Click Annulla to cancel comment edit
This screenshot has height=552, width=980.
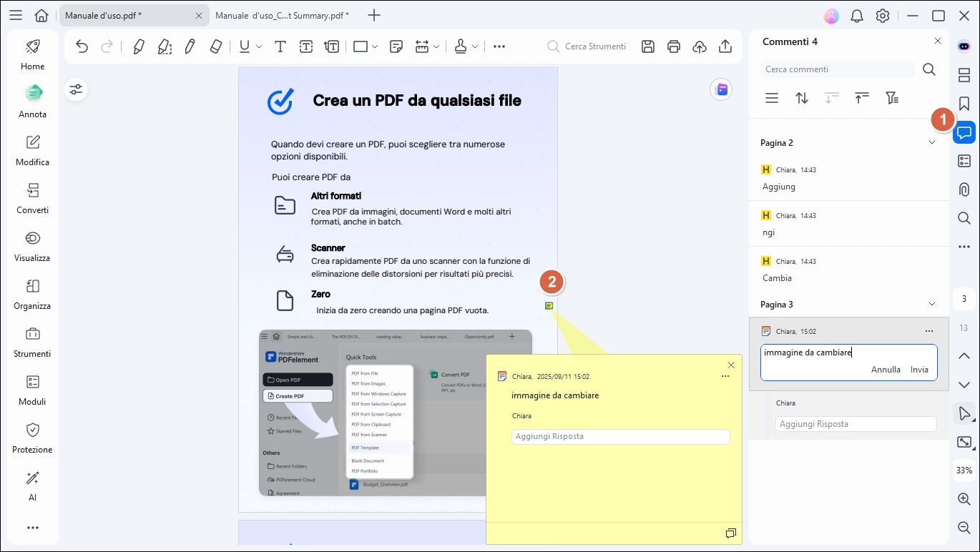click(x=886, y=370)
